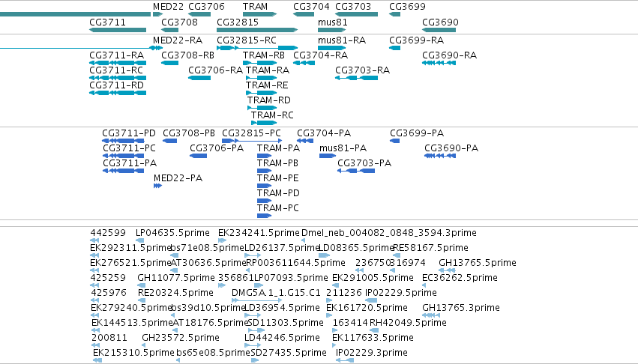Viewport: 638px width, 364px height.
Task: Click the RE58167.5prime EST label
Action: (430, 248)
